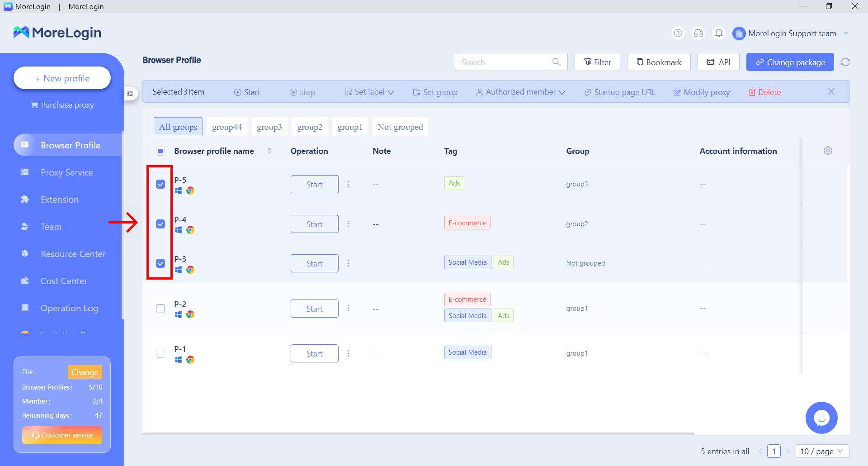Sort by Browser profile name arrows
This screenshot has width=868, height=466.
tap(269, 151)
